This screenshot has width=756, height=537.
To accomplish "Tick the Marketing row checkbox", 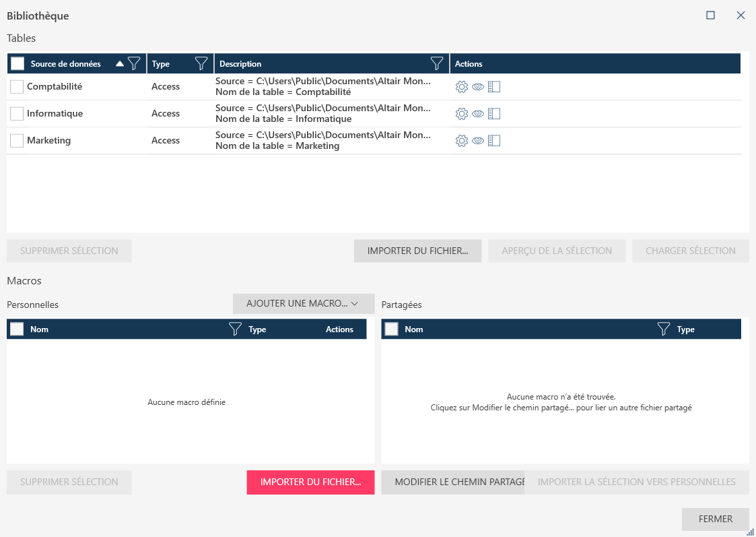I will [17, 141].
